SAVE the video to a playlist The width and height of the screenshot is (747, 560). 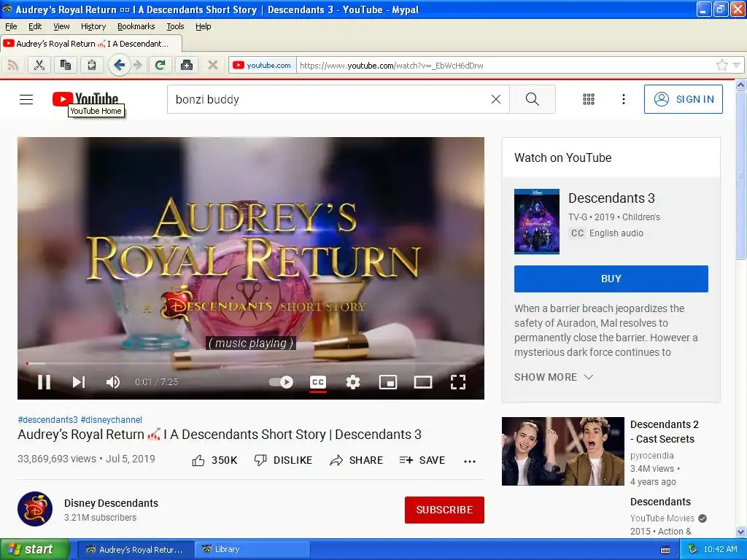(x=422, y=461)
